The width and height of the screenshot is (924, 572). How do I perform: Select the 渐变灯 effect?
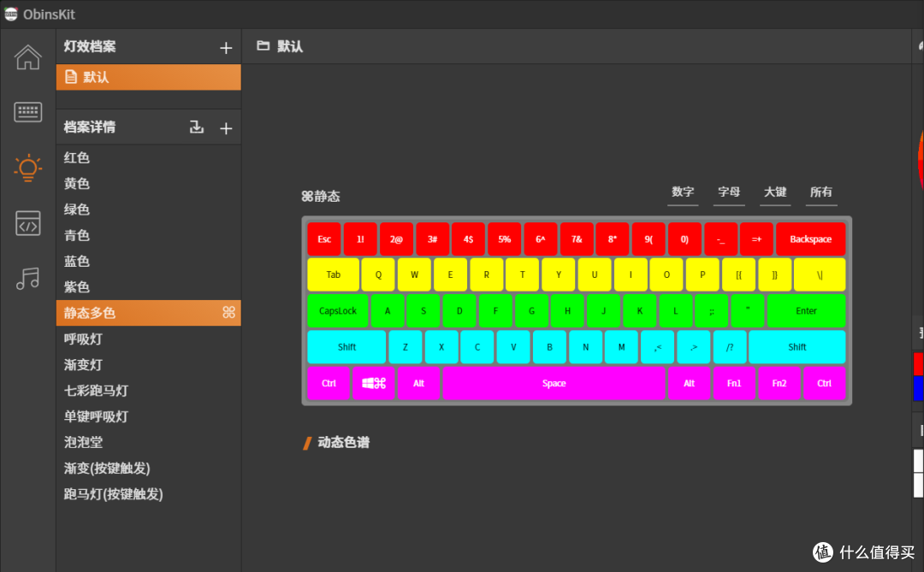[149, 364]
